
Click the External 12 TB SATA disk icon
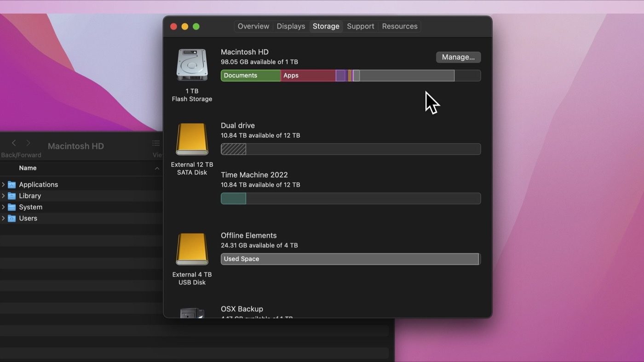tap(192, 139)
